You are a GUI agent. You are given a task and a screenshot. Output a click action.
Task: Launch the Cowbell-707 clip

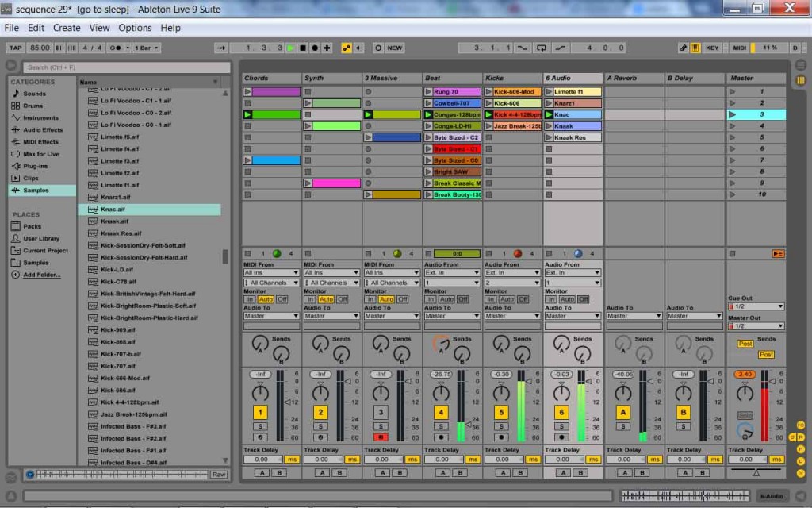tap(428, 103)
